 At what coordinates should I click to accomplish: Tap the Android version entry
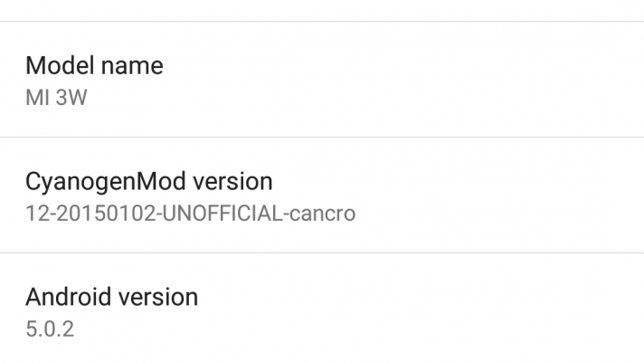[322, 310]
